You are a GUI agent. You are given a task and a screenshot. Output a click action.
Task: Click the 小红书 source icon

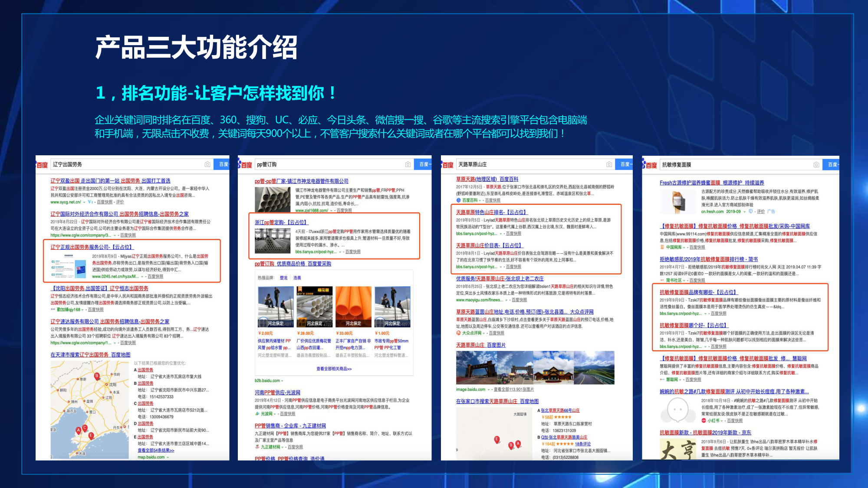coord(704,420)
